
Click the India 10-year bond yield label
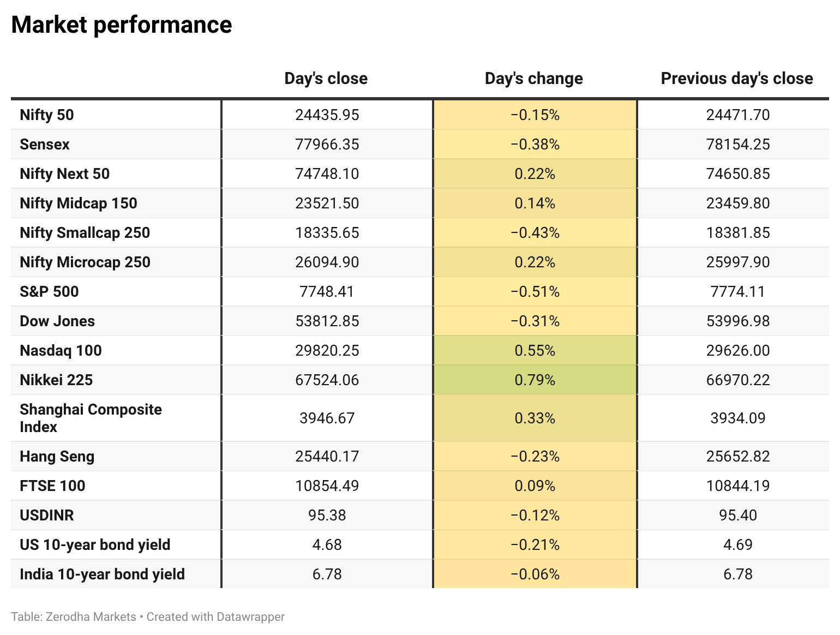(103, 574)
